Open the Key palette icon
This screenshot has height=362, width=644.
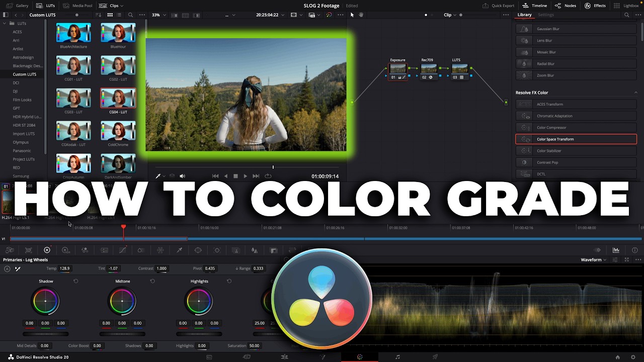pyautogui.click(x=274, y=250)
